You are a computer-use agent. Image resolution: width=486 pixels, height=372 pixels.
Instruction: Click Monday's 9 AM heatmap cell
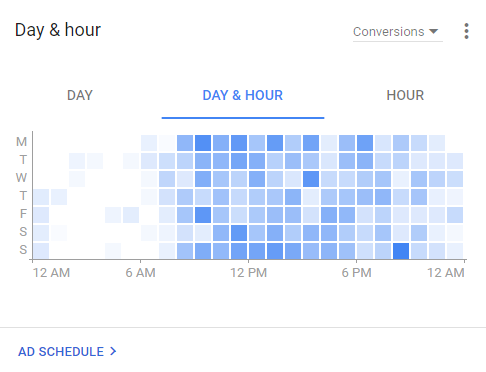pos(203,143)
